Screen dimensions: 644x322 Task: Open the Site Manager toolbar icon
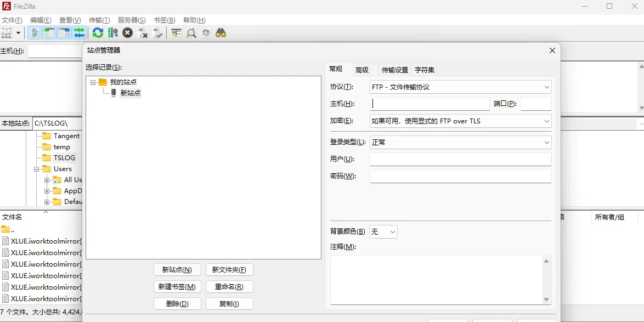pos(7,32)
